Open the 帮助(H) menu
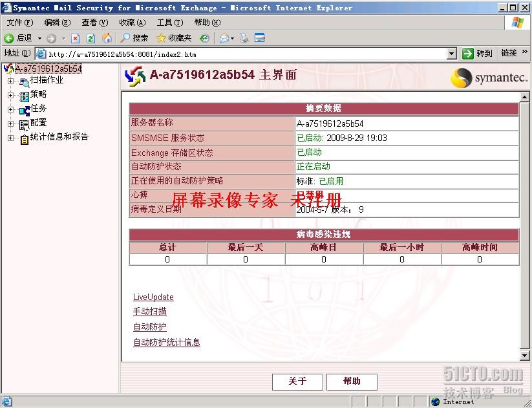Screen dimensions: 532x408 207,23
